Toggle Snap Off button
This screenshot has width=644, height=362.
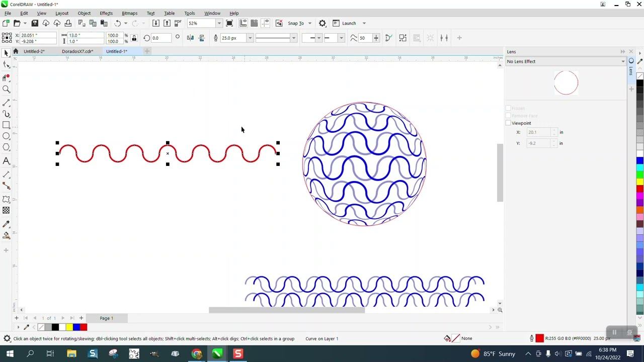pos(279,23)
